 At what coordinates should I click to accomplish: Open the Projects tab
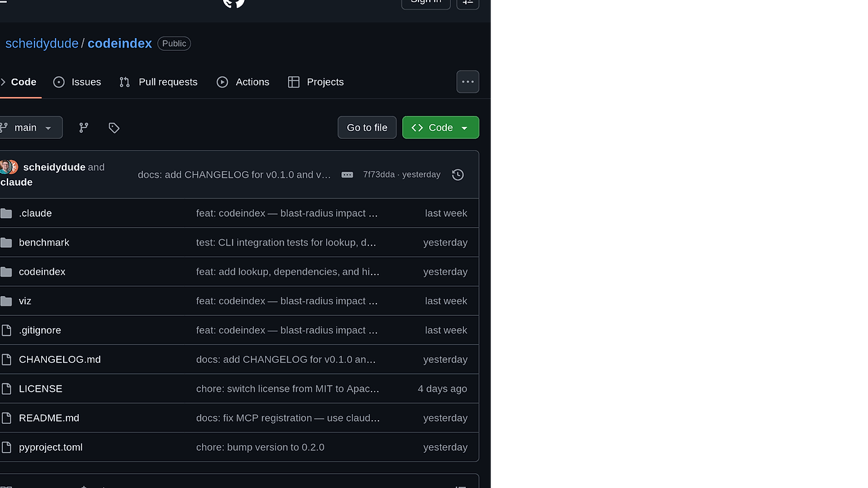(316, 82)
